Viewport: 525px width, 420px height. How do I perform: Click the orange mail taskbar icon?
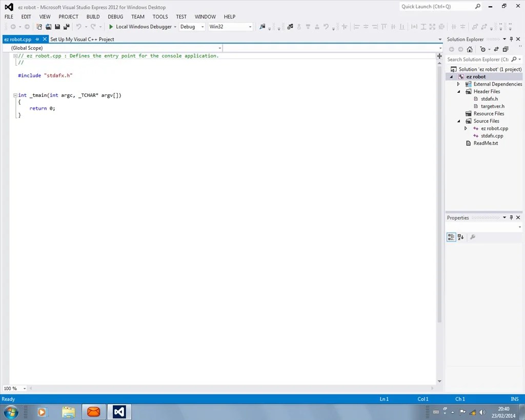click(94, 412)
